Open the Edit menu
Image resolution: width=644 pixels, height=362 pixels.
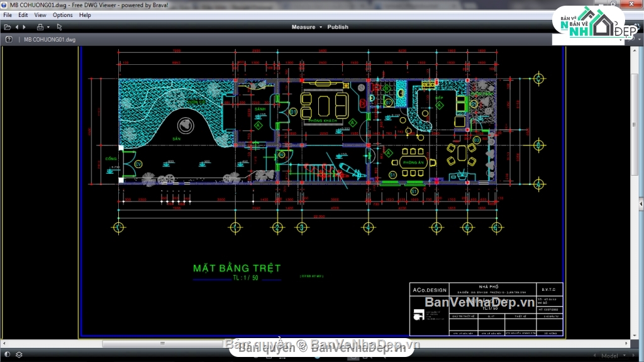pos(23,15)
